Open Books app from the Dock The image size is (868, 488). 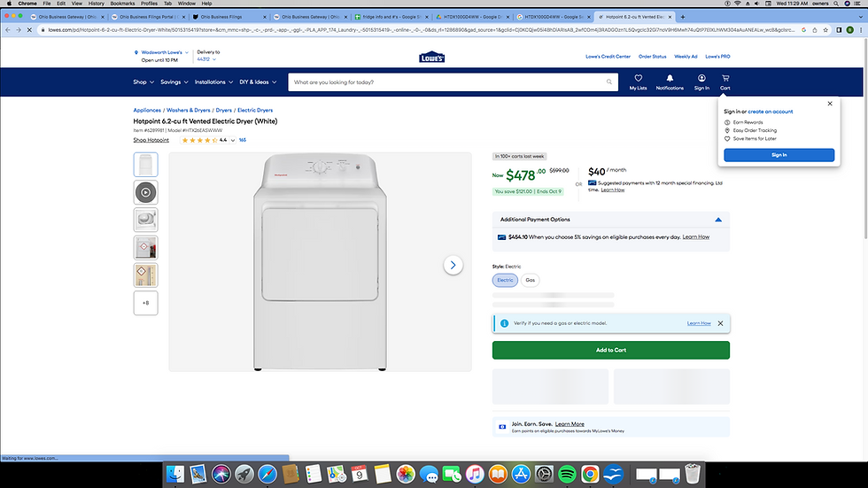click(498, 474)
